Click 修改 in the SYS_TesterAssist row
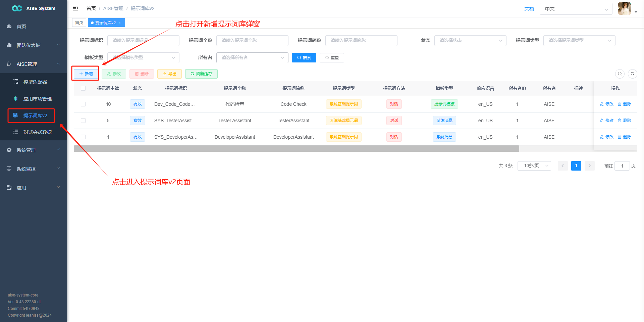644x322 pixels. tap(607, 121)
